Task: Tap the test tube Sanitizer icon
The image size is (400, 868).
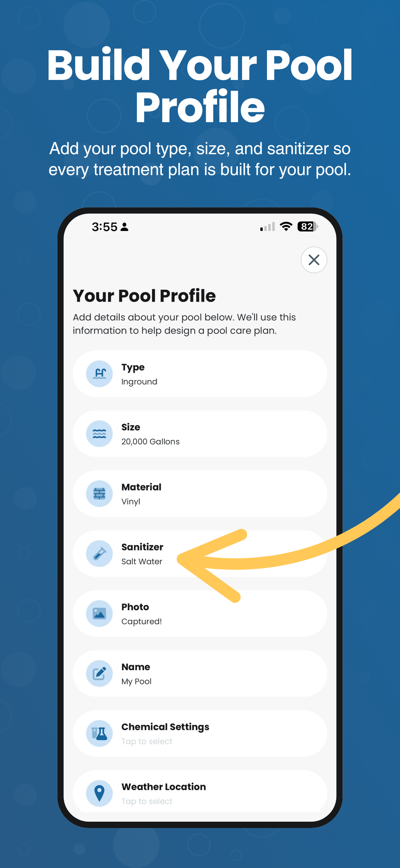Action: click(99, 554)
